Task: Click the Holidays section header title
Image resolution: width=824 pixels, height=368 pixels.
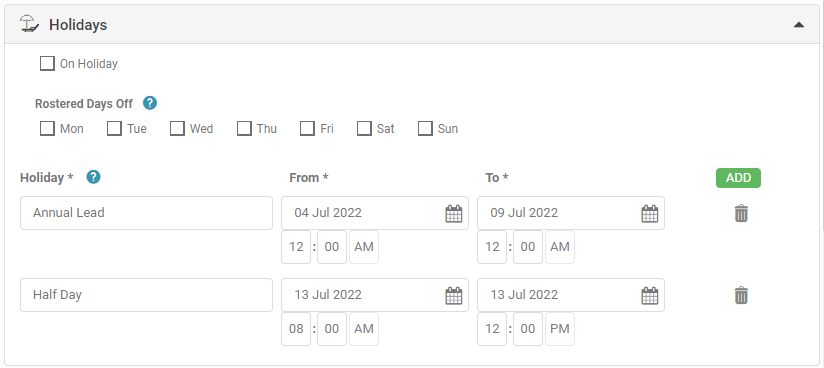Action: [78, 25]
